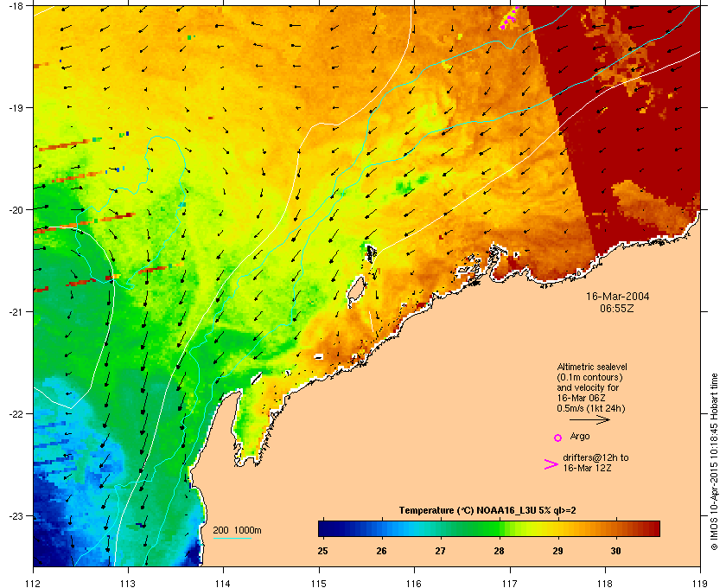Click the longitude axis label 115
This screenshot has height=588, width=726.
tap(319, 584)
